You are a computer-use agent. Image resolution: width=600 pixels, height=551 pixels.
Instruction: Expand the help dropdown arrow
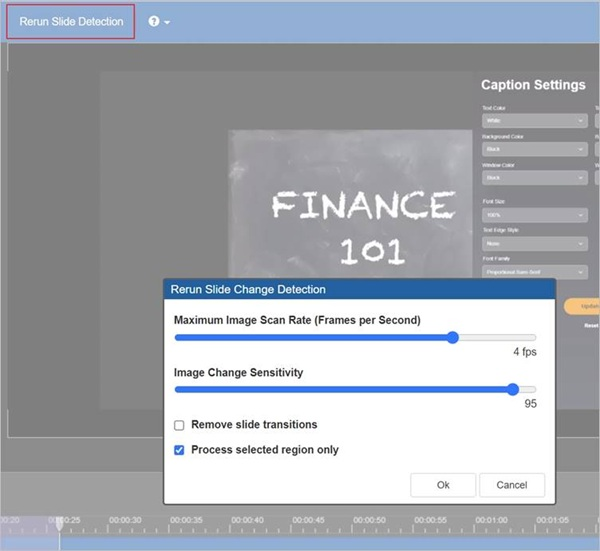point(167,22)
